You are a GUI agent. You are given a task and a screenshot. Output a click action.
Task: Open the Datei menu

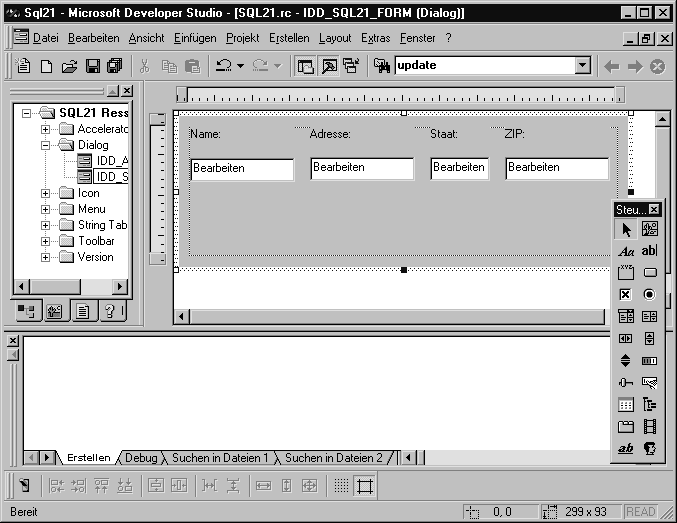(45, 38)
